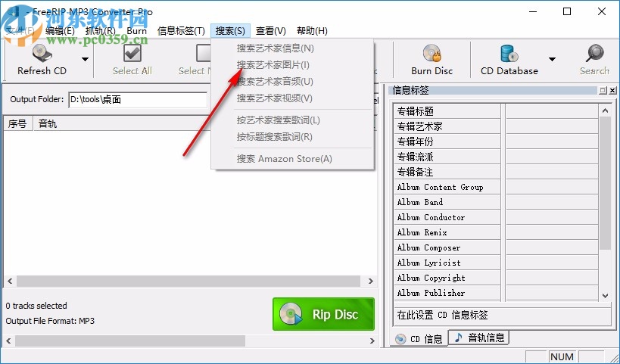Select the Album Lyricist row
The width and height of the screenshot is (620, 364).
point(447,263)
